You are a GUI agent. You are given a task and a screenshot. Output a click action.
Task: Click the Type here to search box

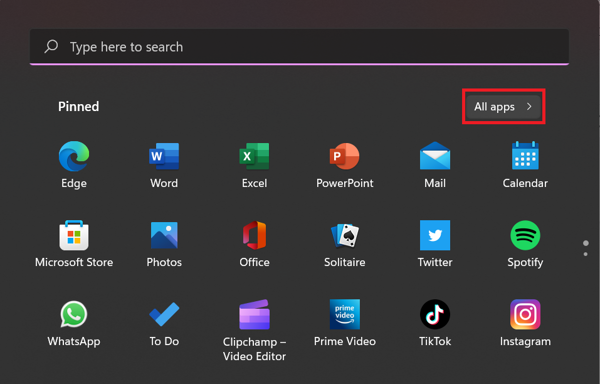point(299,47)
